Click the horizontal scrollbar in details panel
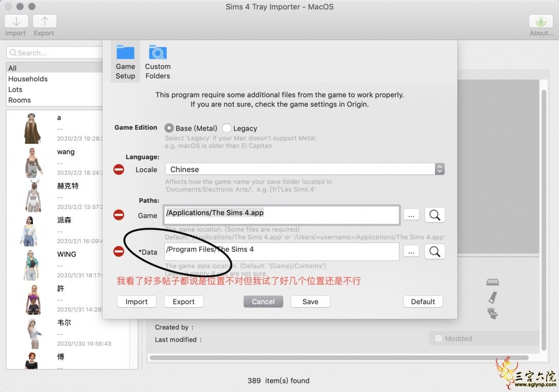 pyautogui.click(x=338, y=358)
